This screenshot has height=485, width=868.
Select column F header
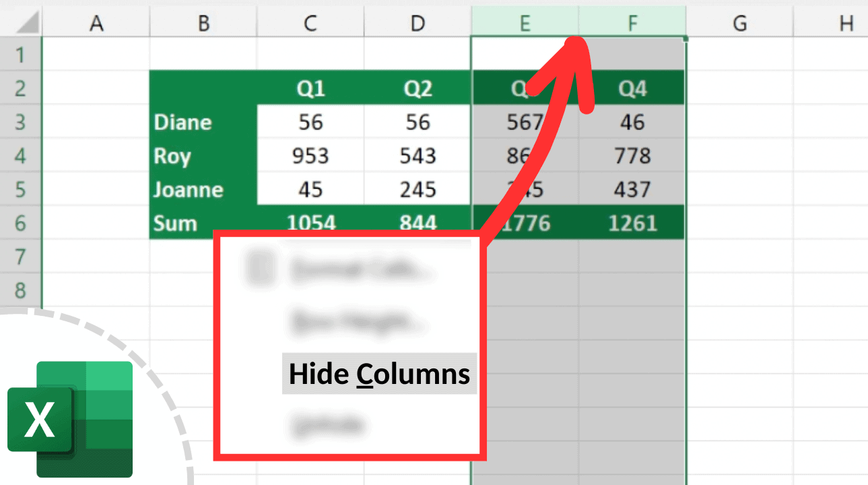coord(631,21)
